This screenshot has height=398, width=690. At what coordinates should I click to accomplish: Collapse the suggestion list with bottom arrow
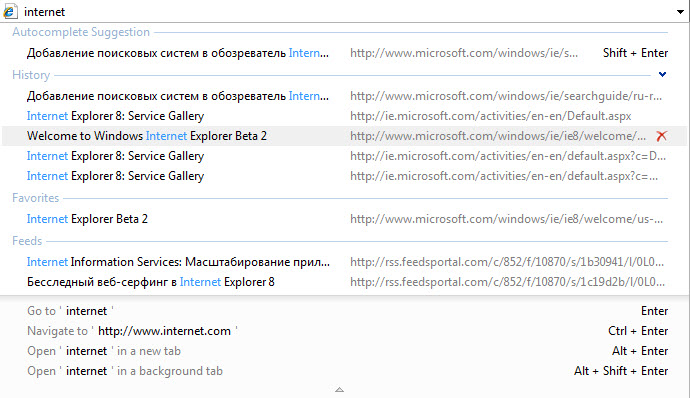(x=339, y=390)
